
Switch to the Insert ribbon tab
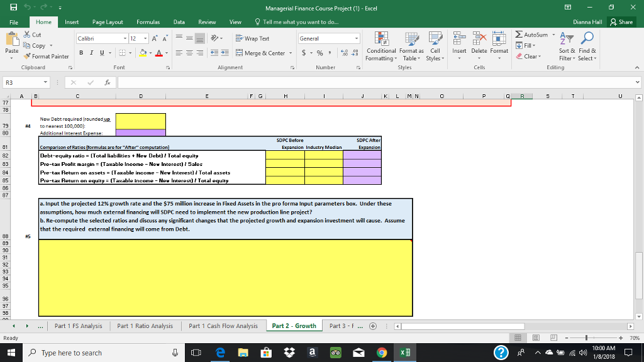(72, 22)
